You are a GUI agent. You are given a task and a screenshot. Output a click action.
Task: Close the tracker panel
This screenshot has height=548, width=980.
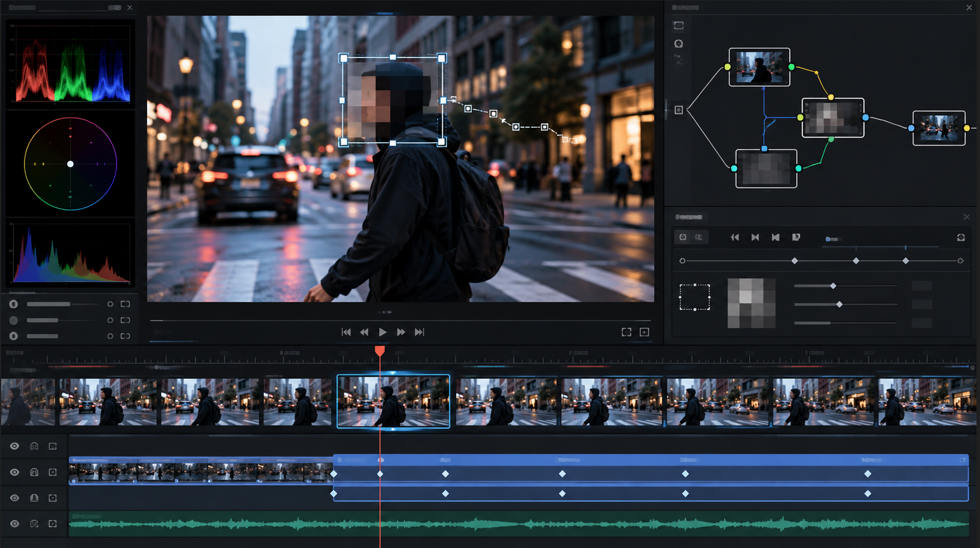pos(967,217)
